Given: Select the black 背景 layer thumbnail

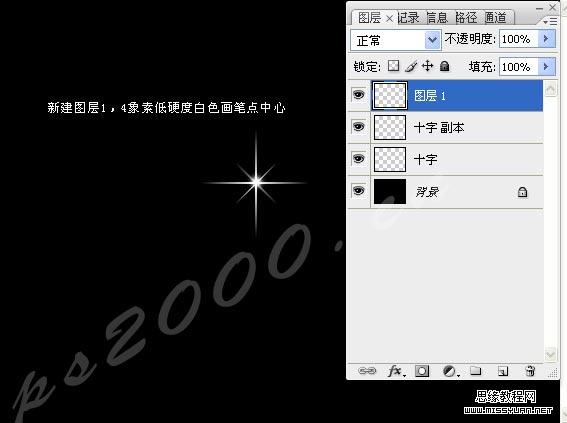Looking at the screenshot, I should [x=389, y=191].
